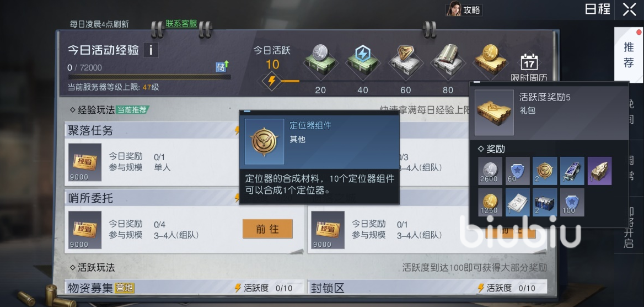The width and height of the screenshot is (644, 307).
Task: Close the schedule with the X
Action: click(x=629, y=9)
